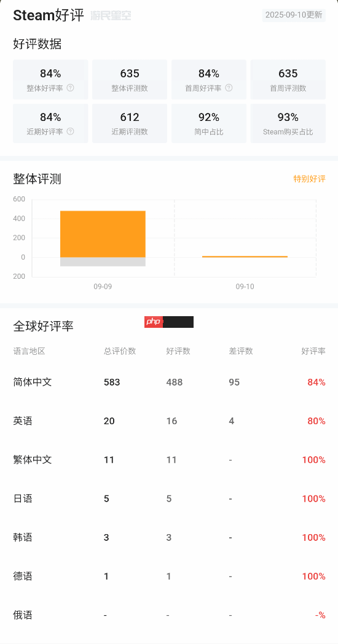Click the 2025-09-10更新 date tag
338x644 pixels.
point(294,15)
